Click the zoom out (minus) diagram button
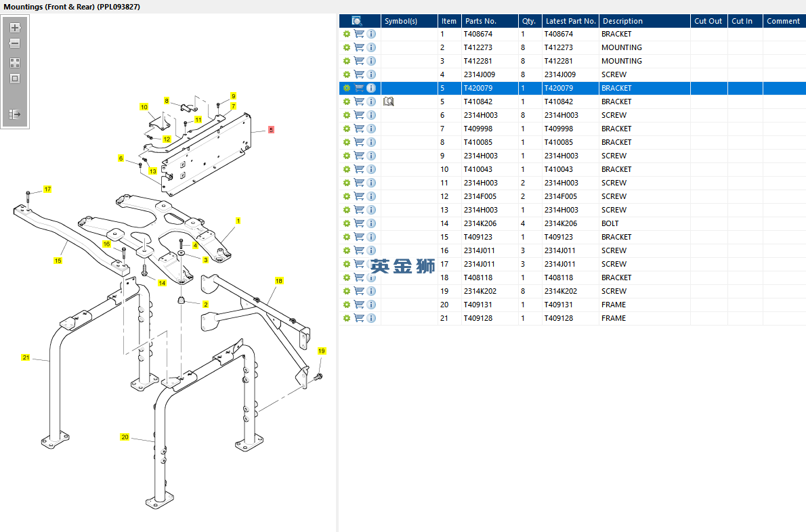This screenshot has height=532, width=806. 15,43
